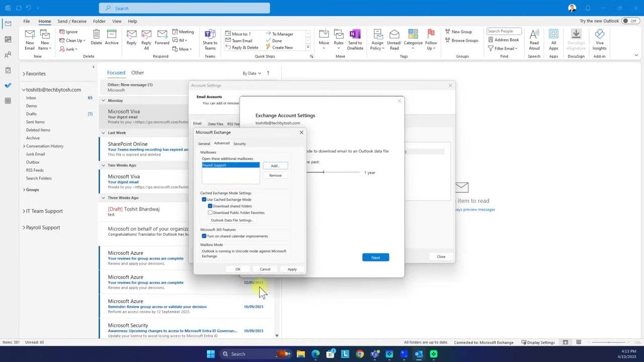Open Chrome from the taskbar

[359, 354]
